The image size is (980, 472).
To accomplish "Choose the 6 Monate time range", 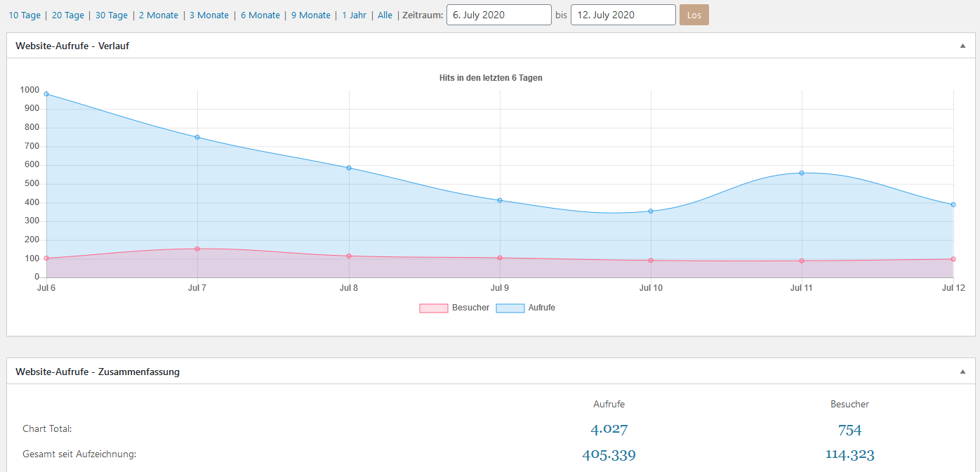I will click(260, 15).
